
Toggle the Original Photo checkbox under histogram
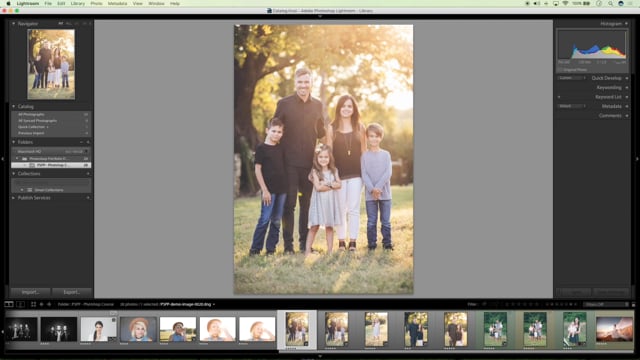pyautogui.click(x=561, y=70)
